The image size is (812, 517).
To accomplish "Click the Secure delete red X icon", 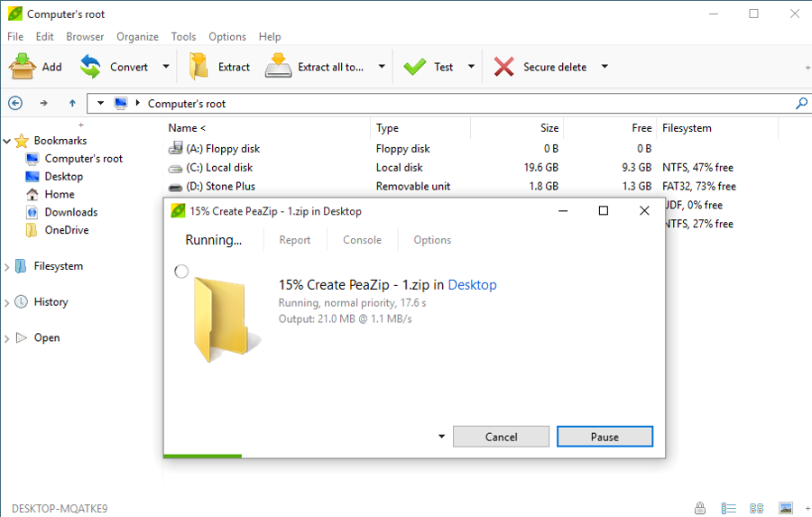I will pyautogui.click(x=503, y=67).
